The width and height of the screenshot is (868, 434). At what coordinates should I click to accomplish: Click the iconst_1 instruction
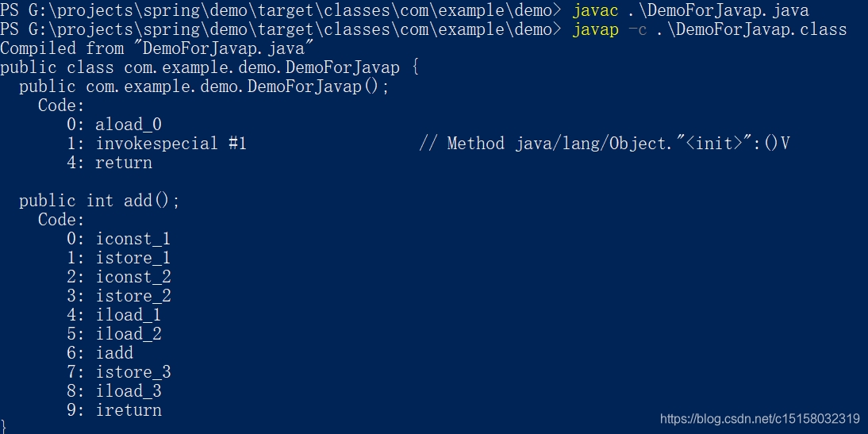click(x=133, y=239)
